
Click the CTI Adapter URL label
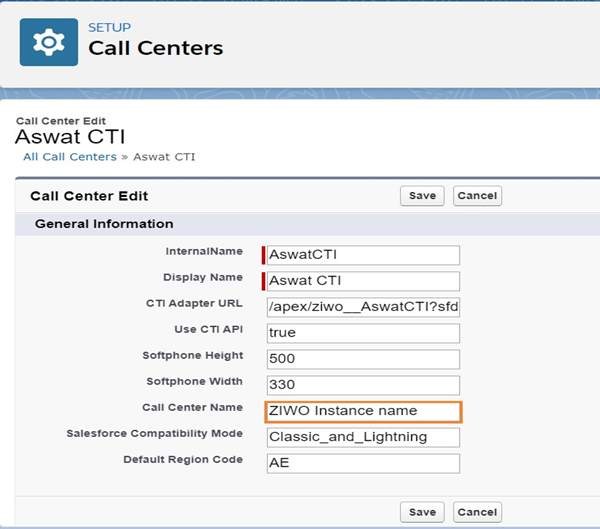[x=194, y=303]
